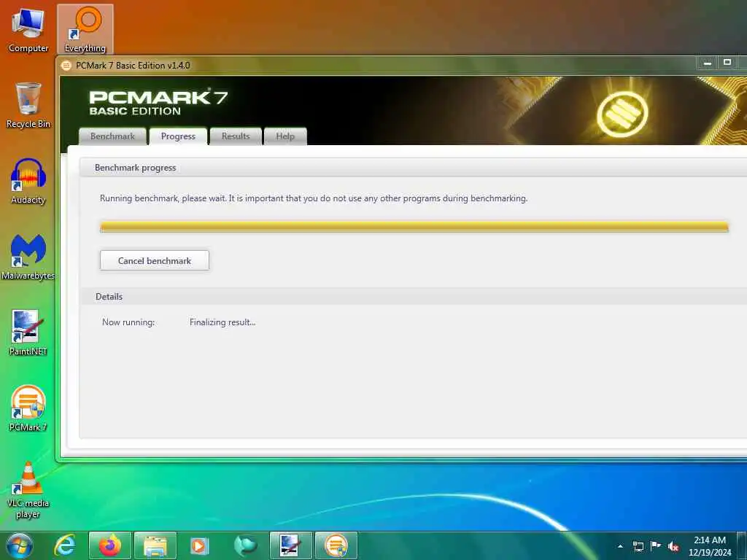Click the 'Running benchmark, please wait' message
Image resolution: width=747 pixels, height=560 pixels.
click(x=314, y=198)
